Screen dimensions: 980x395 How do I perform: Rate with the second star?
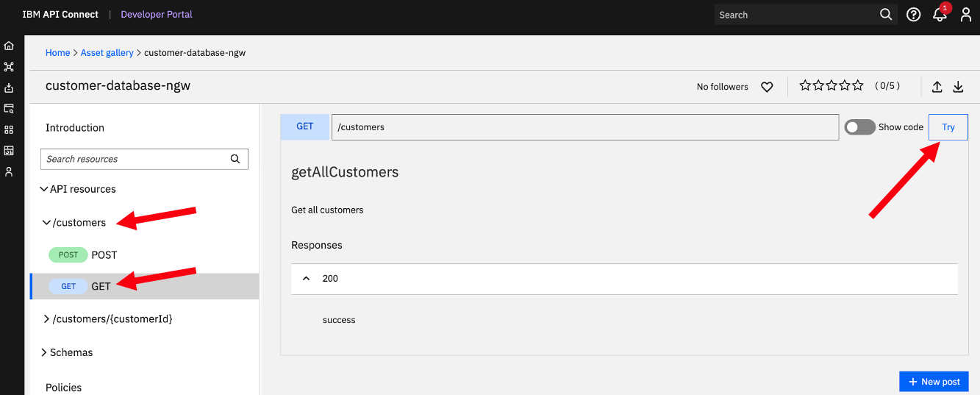pyautogui.click(x=818, y=85)
